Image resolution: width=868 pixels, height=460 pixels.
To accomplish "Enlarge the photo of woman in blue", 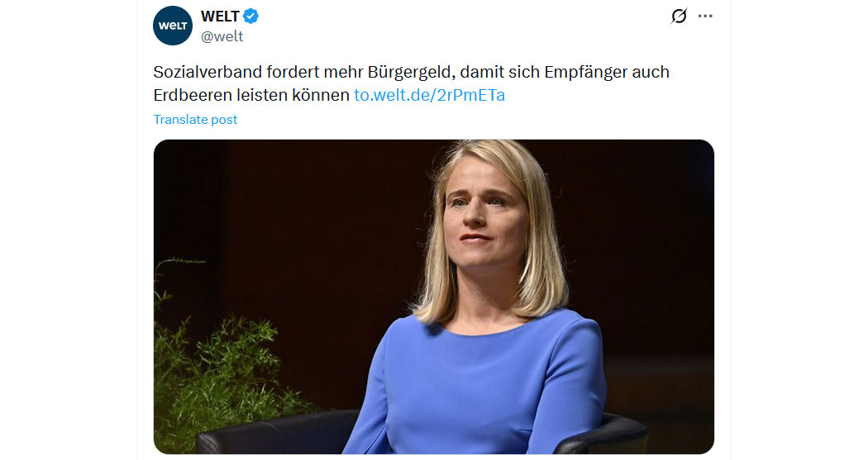I will point(433,297).
